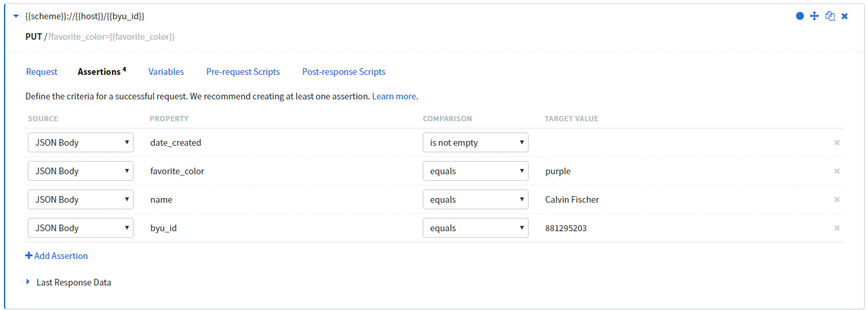Viewport: 868px width, 310px height.
Task: Delete the request step with the blue X
Action: pyautogui.click(x=845, y=16)
